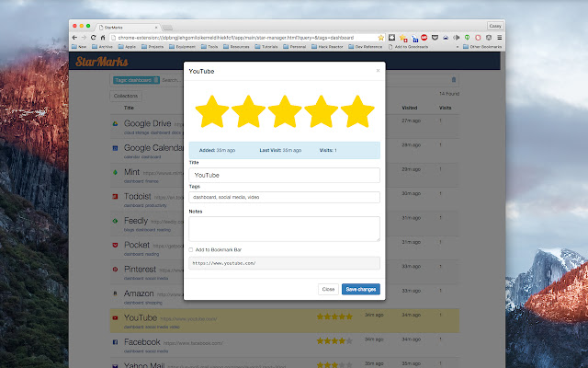Set rating to the fourth star
This screenshot has width=588, height=368.
(x=321, y=111)
